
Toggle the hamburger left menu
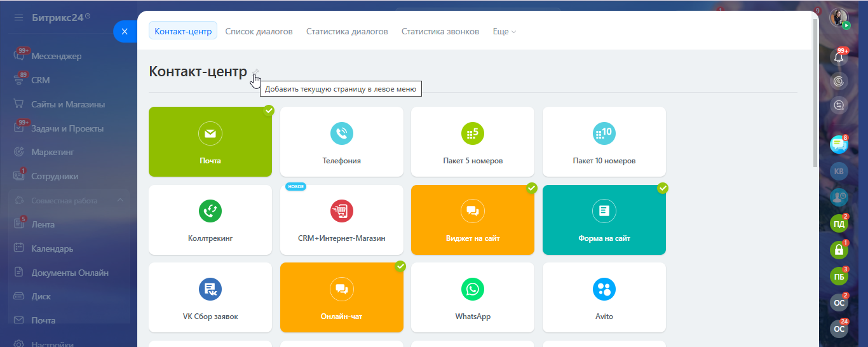(18, 17)
